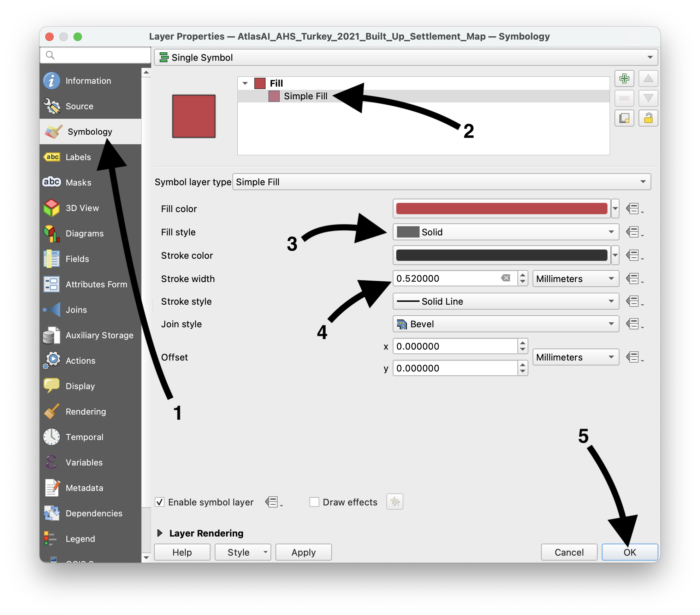Open the Information tab
The width and height of the screenshot is (700, 615).
90,81
